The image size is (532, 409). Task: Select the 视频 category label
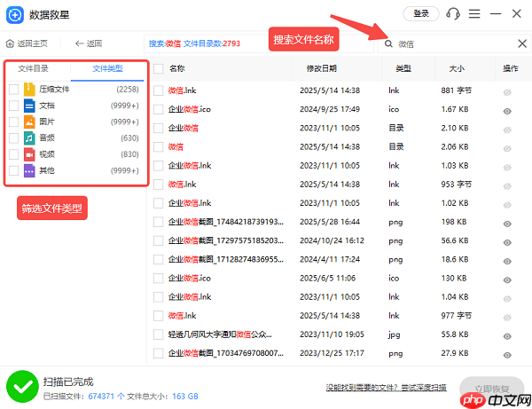47,154
